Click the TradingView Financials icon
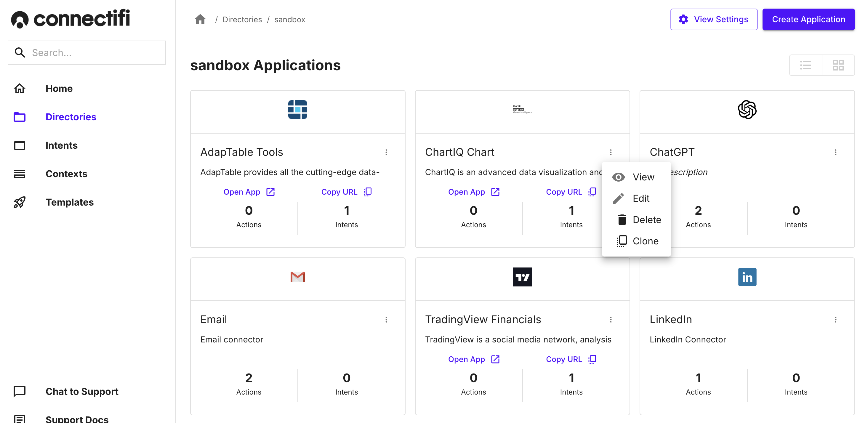Screen dimensions: 868x423 523,277
